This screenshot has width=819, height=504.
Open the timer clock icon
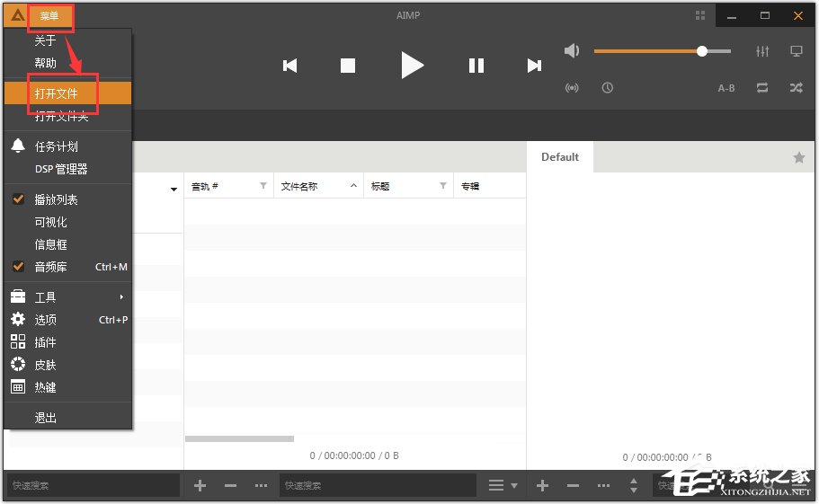(608, 88)
